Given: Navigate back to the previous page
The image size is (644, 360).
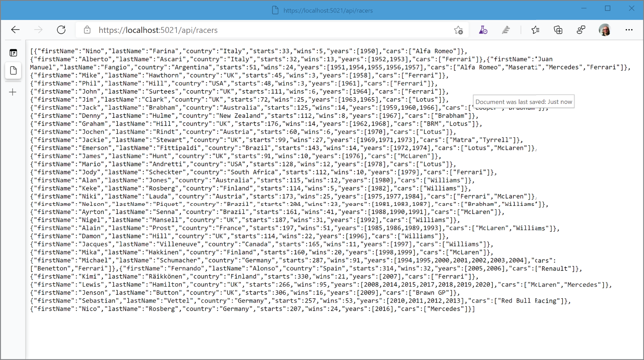Looking at the screenshot, I should pyautogui.click(x=15, y=30).
